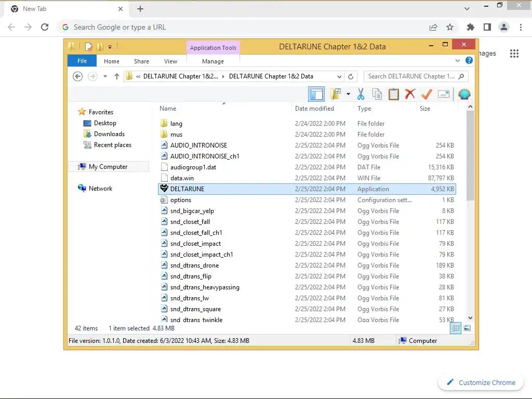This screenshot has width=532, height=399.
Task: Delete the selected file with red X
Action: (410, 94)
